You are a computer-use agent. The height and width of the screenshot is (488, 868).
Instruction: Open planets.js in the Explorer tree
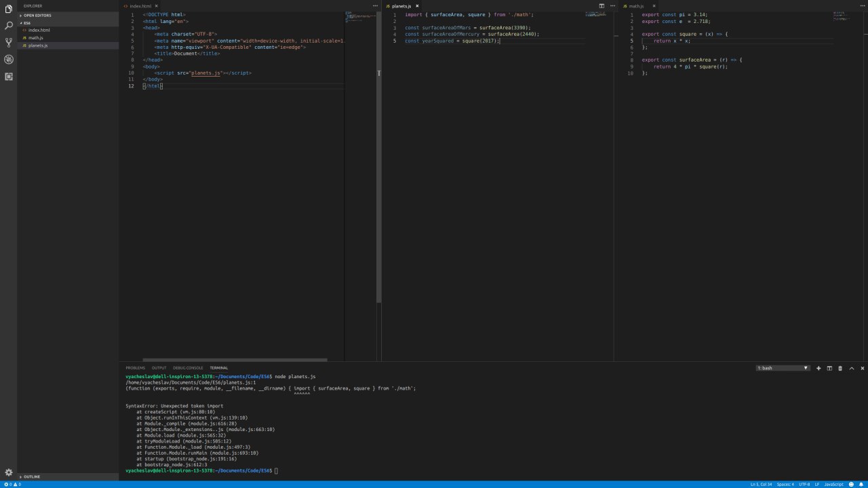[68, 45]
